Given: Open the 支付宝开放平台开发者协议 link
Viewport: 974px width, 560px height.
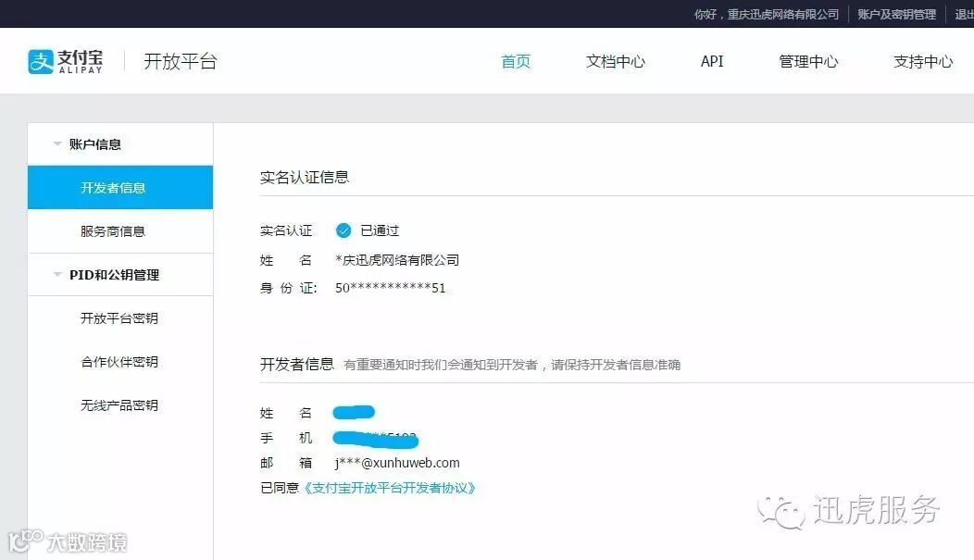Looking at the screenshot, I should click(390, 488).
